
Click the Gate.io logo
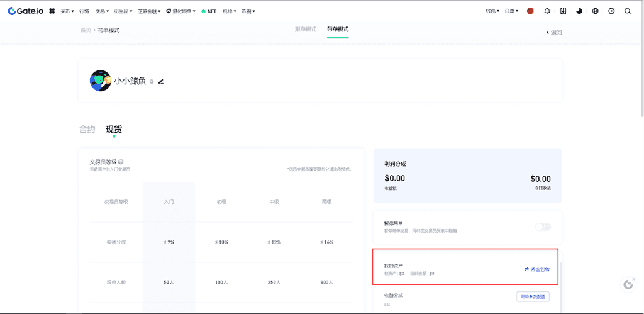pyautogui.click(x=26, y=11)
